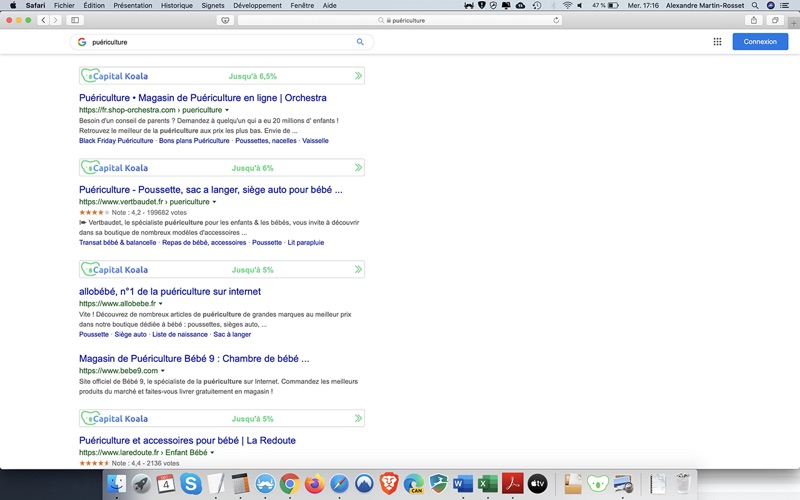The height and width of the screenshot is (500, 800).
Task: Open Skype from the dock
Action: [x=191, y=483]
